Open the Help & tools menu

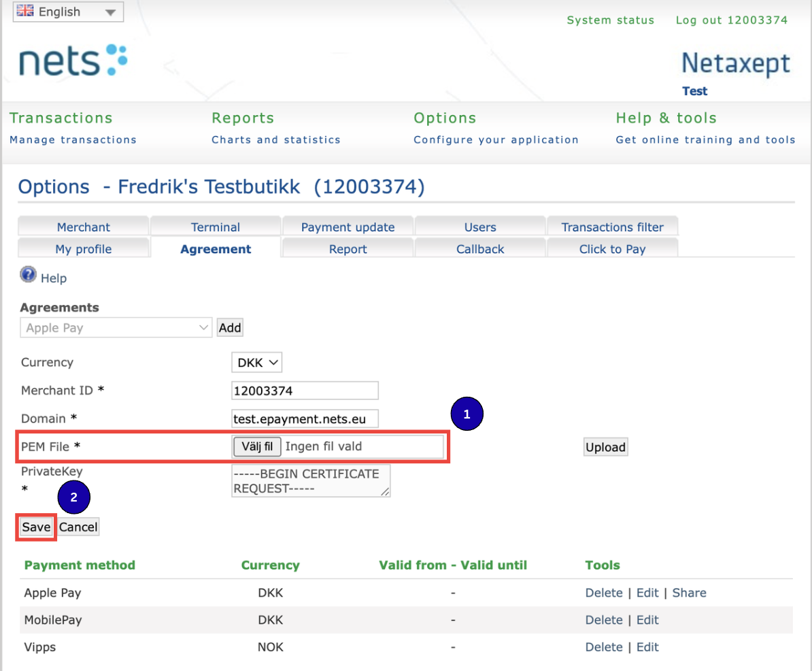(x=666, y=118)
